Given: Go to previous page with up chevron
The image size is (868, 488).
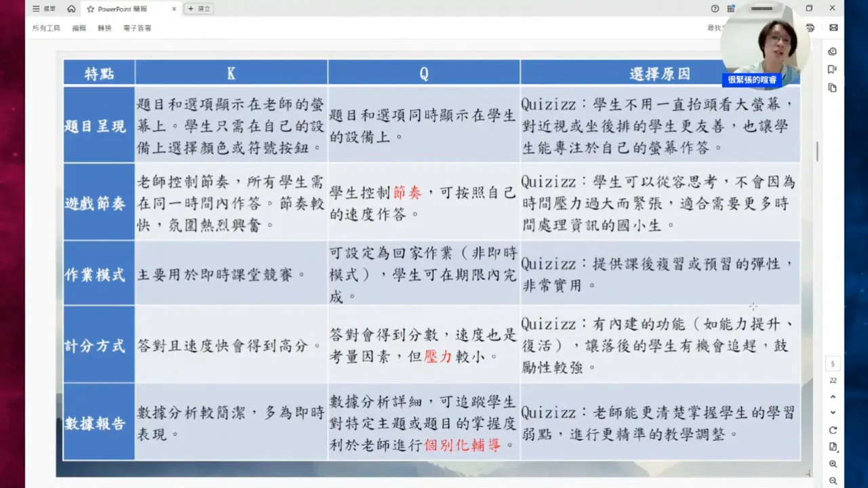Looking at the screenshot, I should (x=833, y=397).
